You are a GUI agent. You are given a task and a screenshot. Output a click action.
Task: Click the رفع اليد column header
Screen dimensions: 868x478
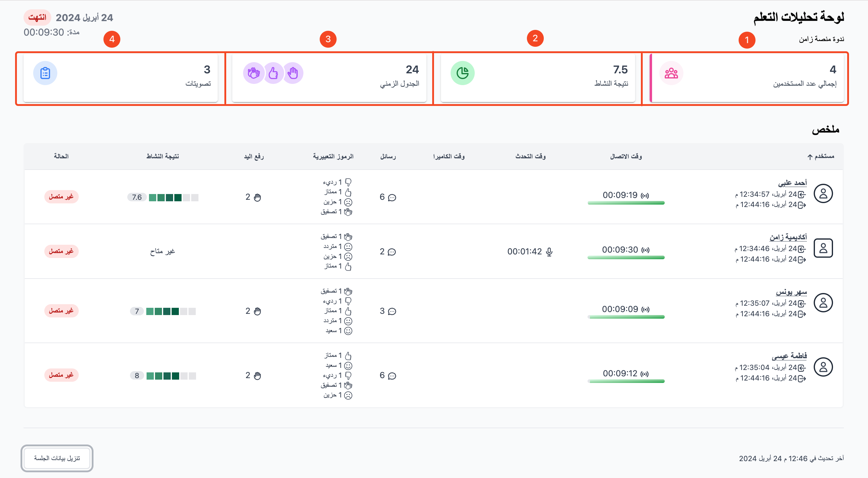pyautogui.click(x=254, y=156)
